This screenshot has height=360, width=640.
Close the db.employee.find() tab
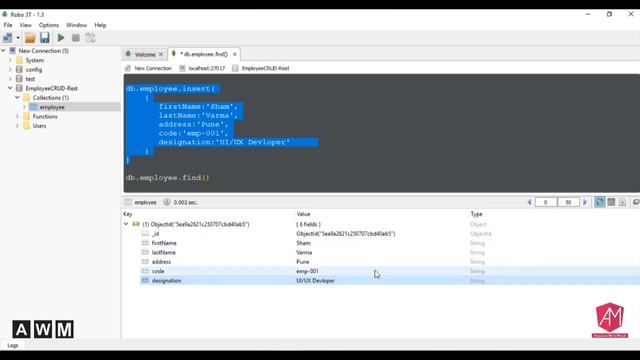235,54
